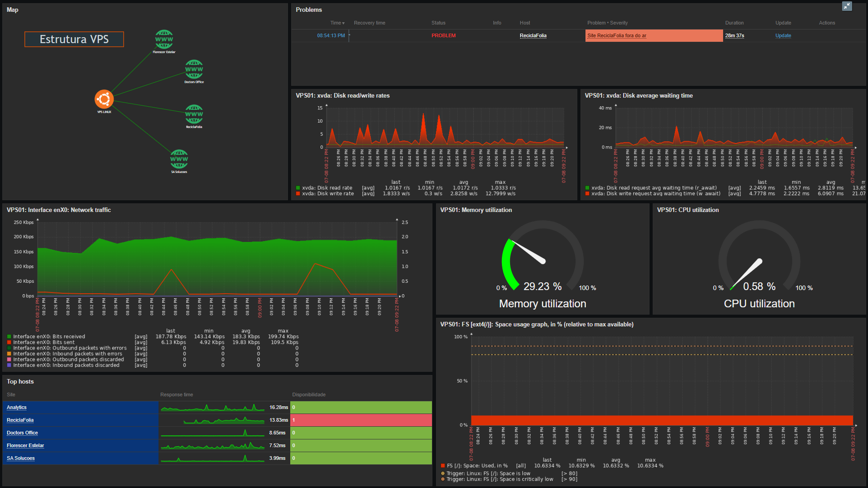The image size is (868, 488).
Task: Click the disk read request waiting time legend
Action: coord(654,188)
